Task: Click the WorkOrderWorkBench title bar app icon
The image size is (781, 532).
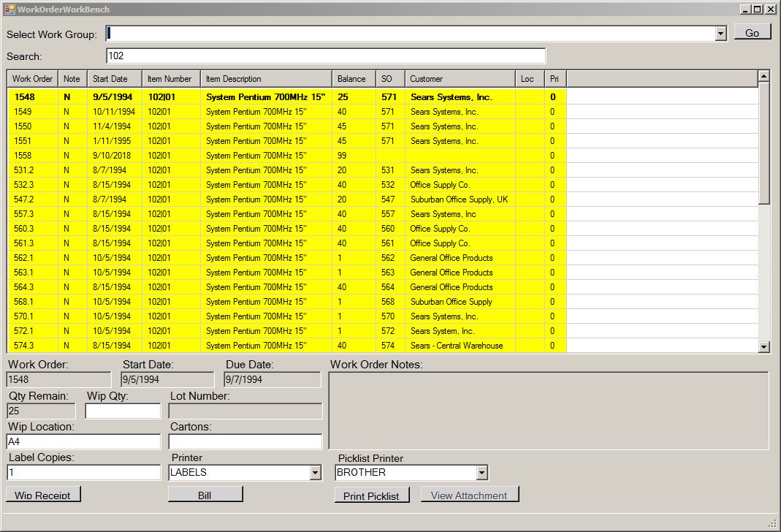Action: 9,9
